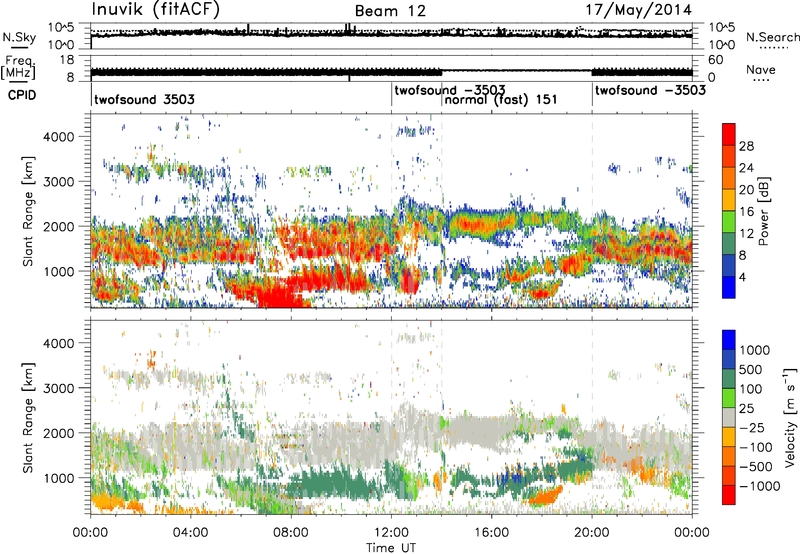The image size is (800, 554).
Task: Click the 'Inuvik (fitACF)' plot title
Action: (156, 10)
